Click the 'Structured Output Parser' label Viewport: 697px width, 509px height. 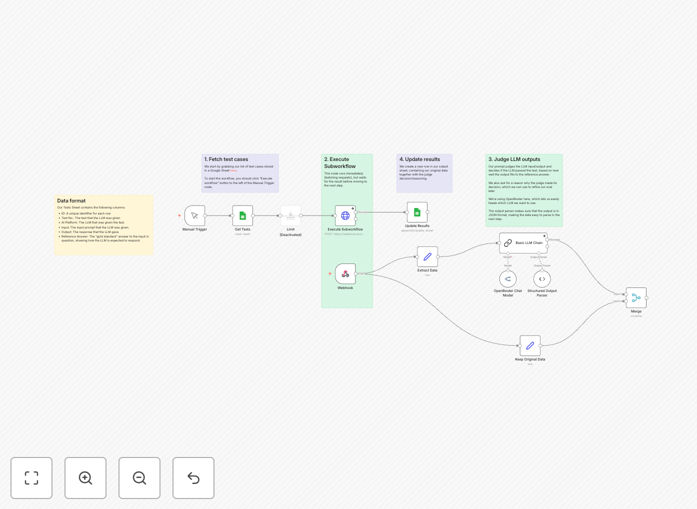[x=542, y=293]
